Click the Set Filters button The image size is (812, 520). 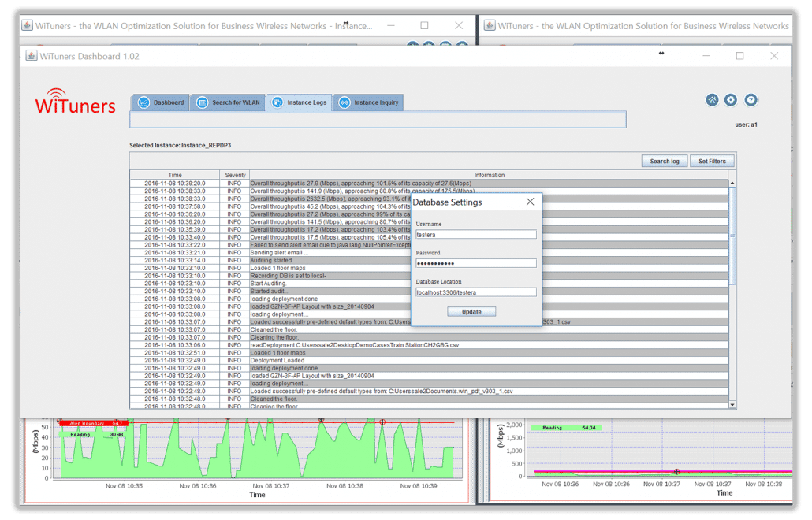(x=712, y=161)
